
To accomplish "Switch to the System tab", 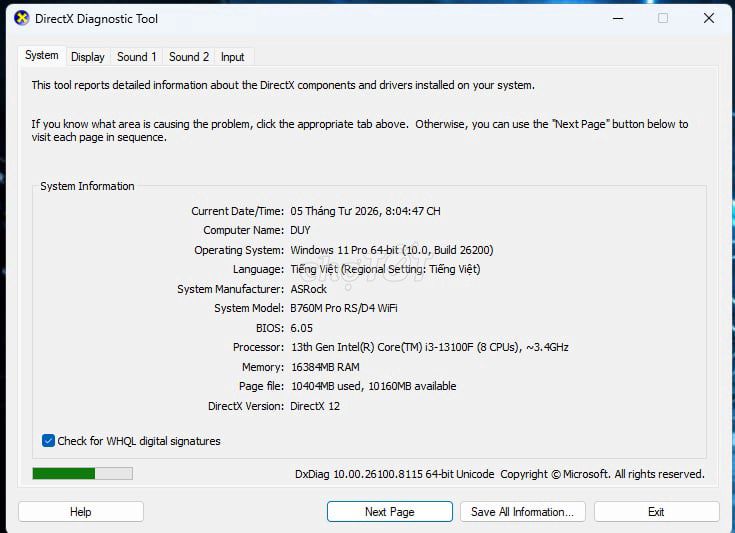I will [42, 55].
